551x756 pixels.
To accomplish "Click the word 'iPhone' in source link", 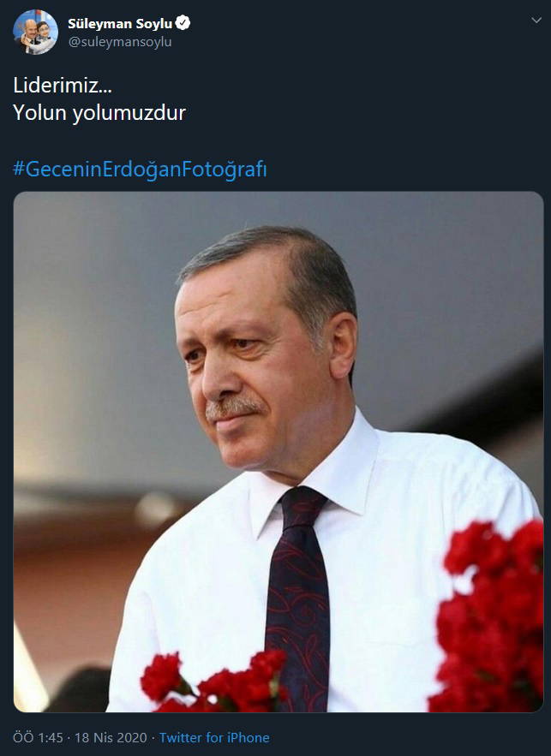I will [x=248, y=738].
